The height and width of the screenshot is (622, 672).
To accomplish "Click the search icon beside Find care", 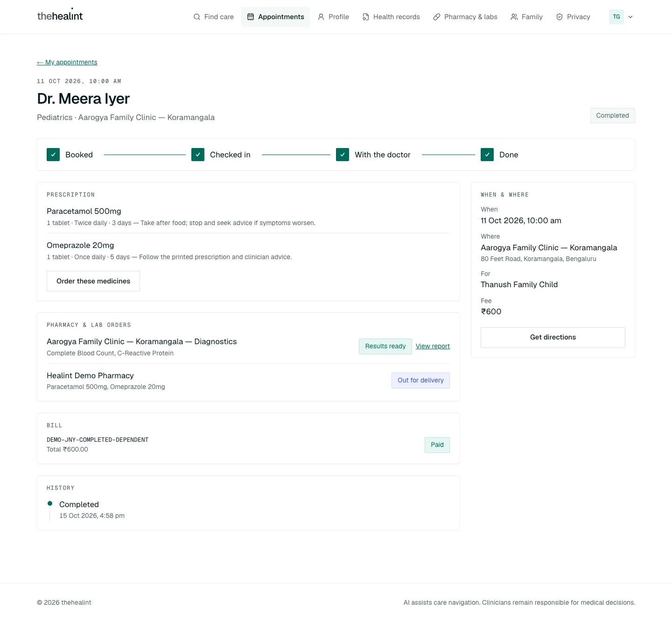I will [x=197, y=17].
